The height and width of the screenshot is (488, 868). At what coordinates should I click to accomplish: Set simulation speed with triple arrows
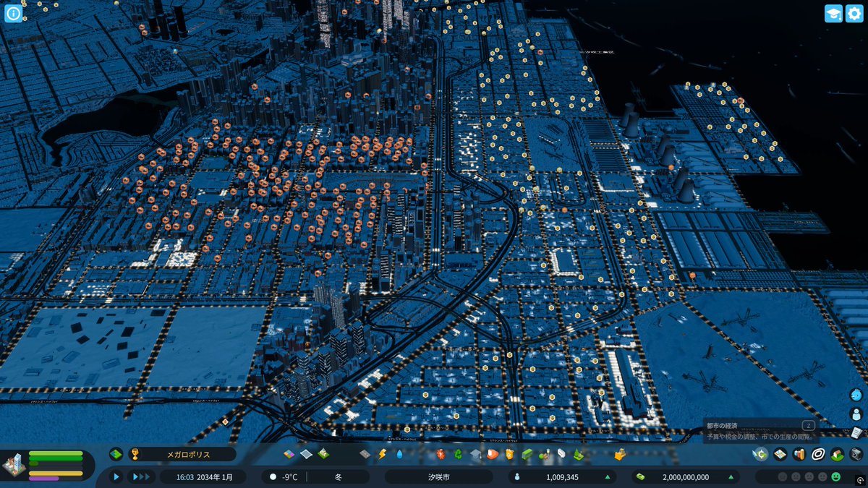pos(141,477)
